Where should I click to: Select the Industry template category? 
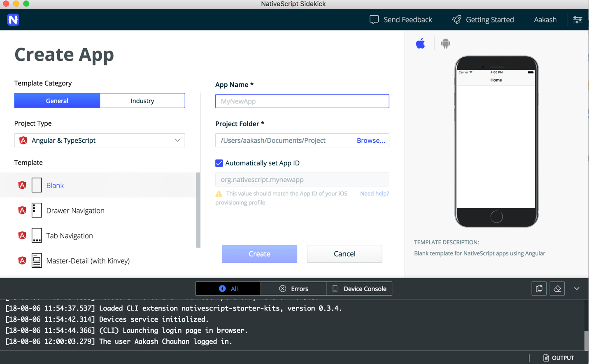tap(142, 101)
